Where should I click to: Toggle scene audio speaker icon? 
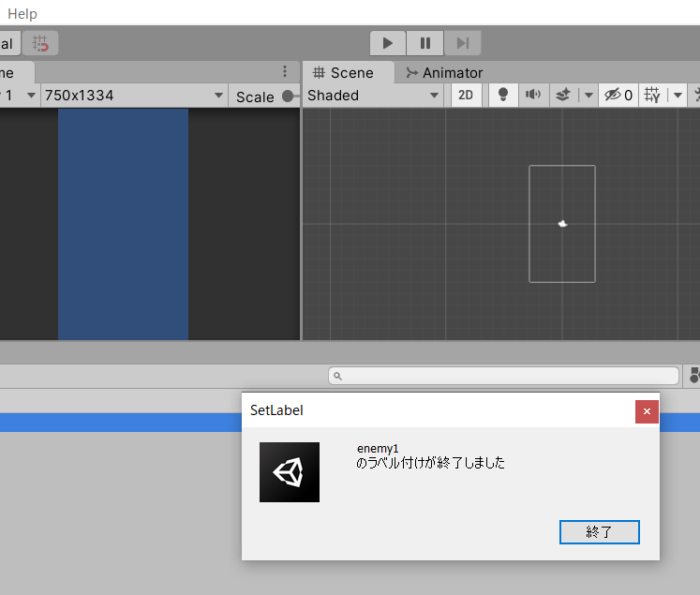(x=533, y=95)
